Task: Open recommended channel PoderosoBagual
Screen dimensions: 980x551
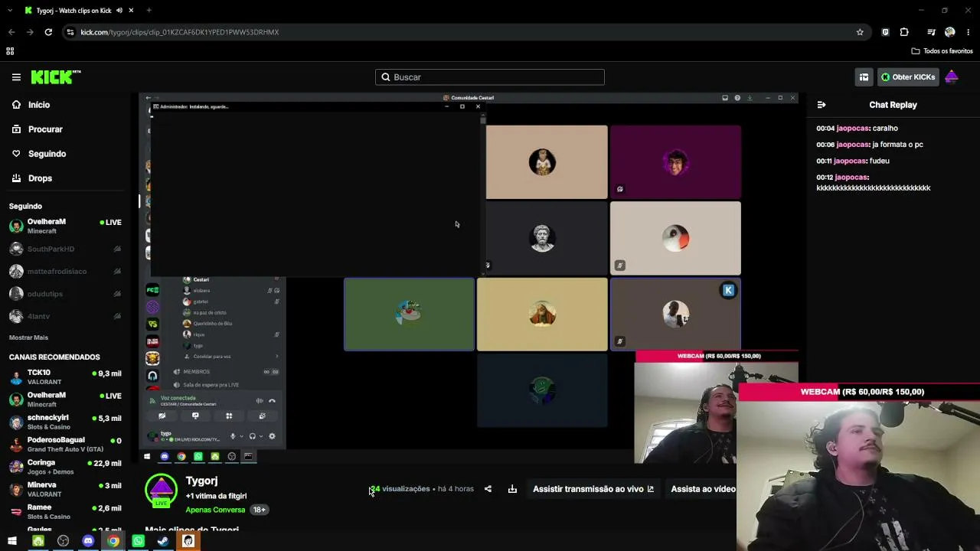Action: pos(66,445)
